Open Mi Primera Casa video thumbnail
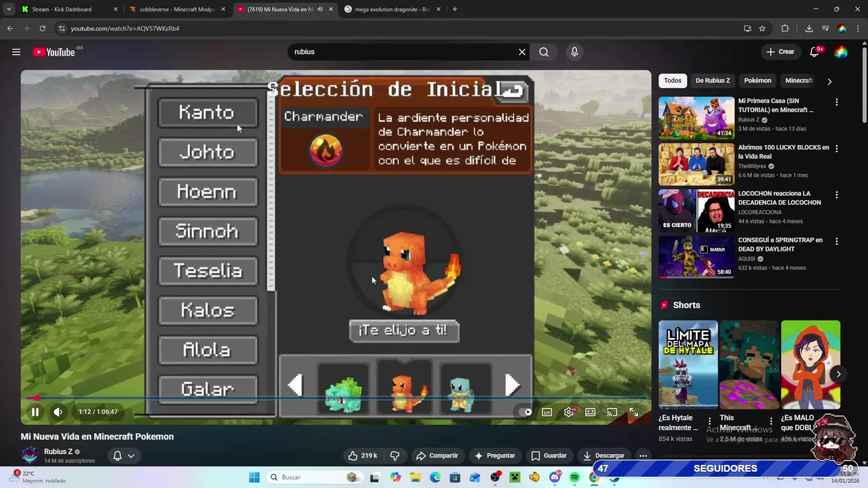The image size is (868, 488). pyautogui.click(x=696, y=118)
